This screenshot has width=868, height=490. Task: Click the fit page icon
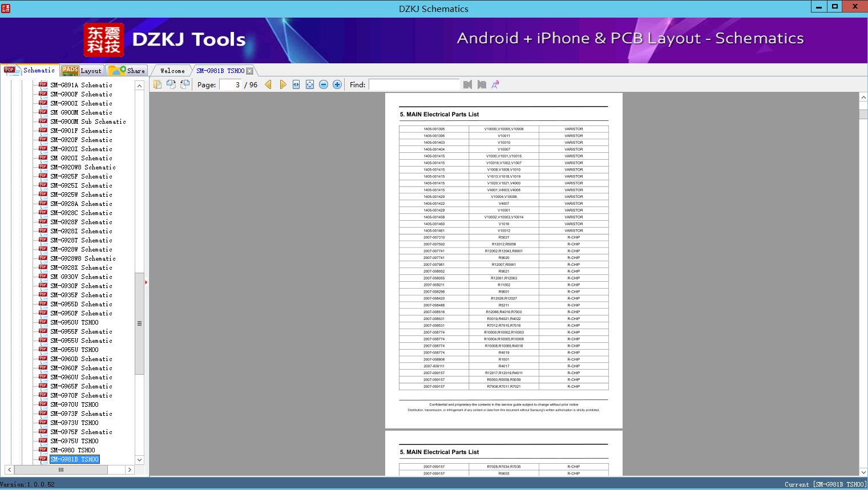[x=310, y=84]
